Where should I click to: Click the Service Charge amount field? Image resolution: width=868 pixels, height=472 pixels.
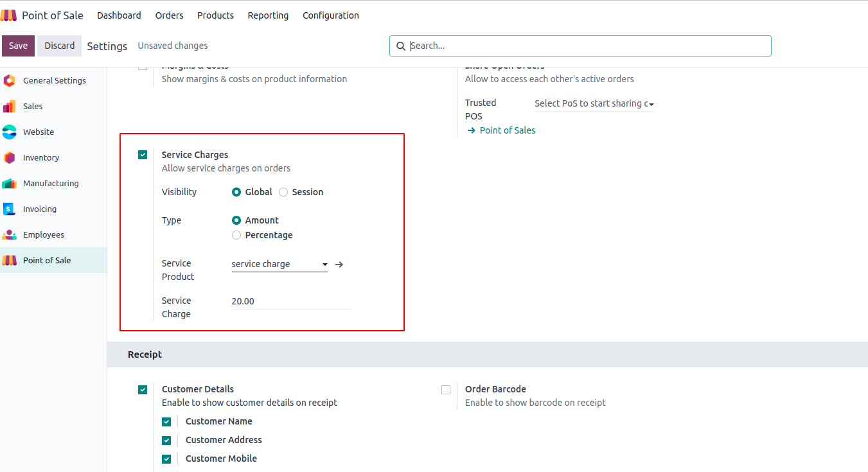(290, 301)
